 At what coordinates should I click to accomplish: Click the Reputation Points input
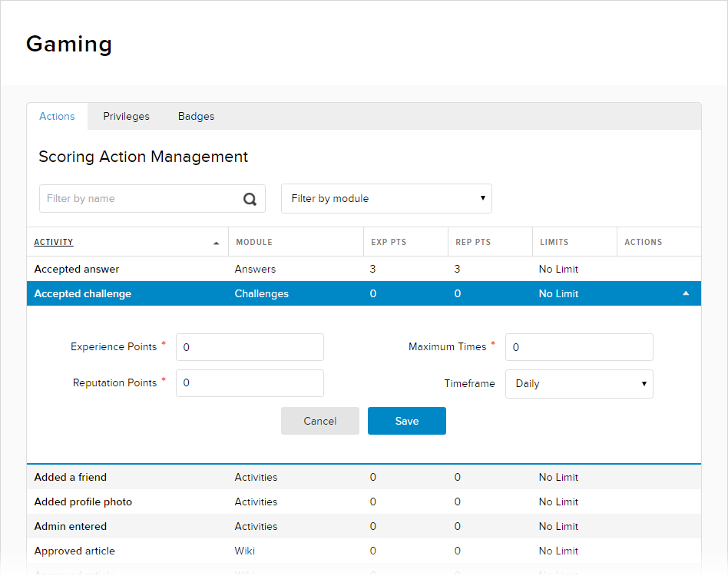click(250, 383)
